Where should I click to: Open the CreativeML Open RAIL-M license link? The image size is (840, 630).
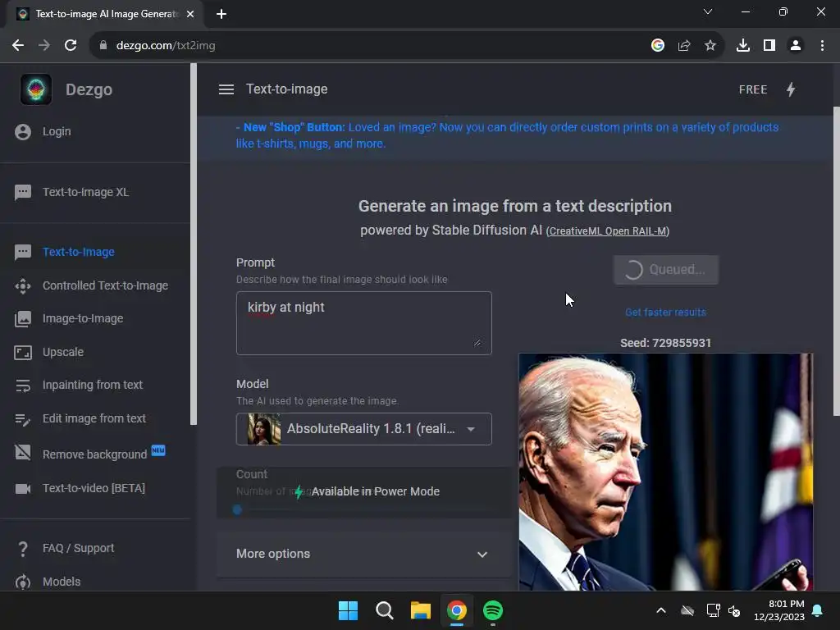[608, 231]
